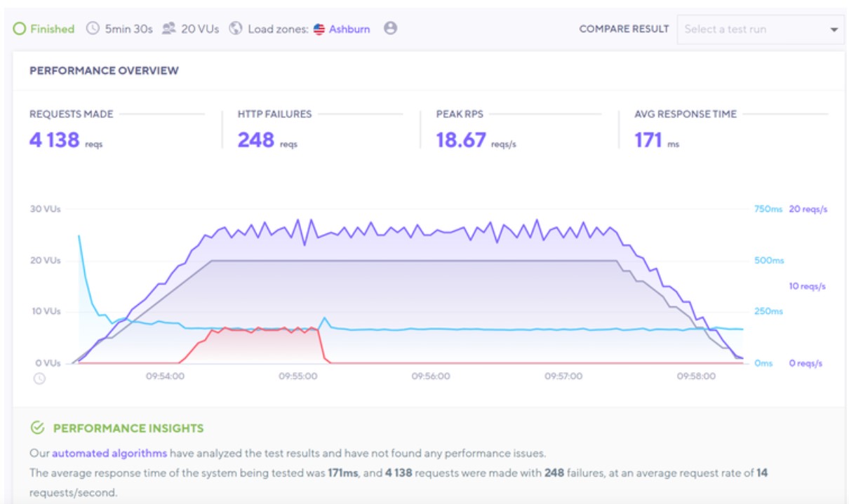
Task: Click the clock duration icon beside 5min 30s
Action: click(x=93, y=29)
